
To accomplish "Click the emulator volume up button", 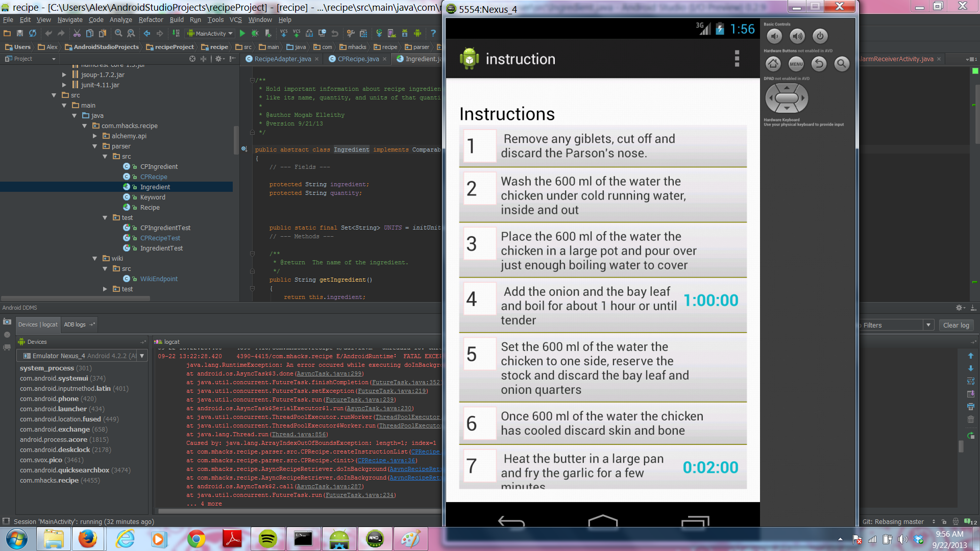I will click(x=797, y=36).
